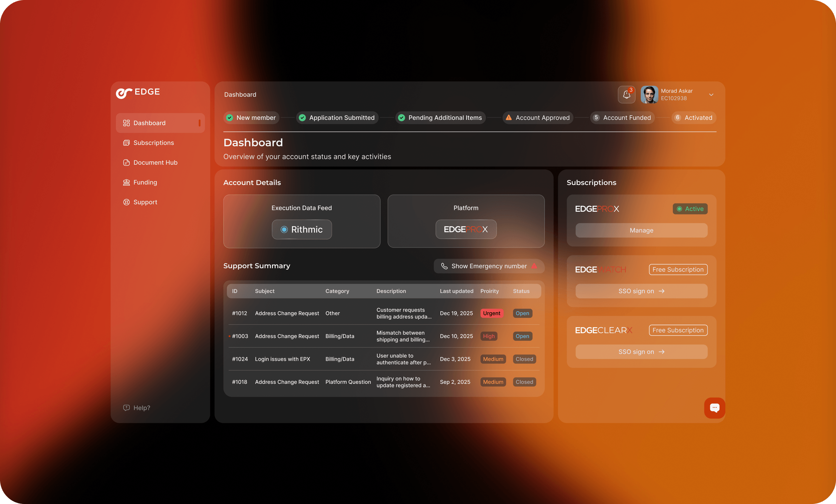Select the Account Funded step

click(622, 118)
